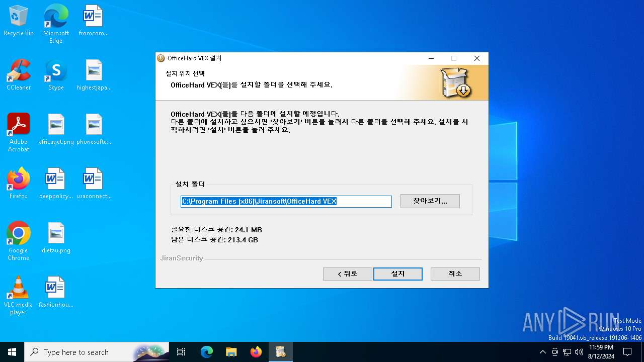Click the network tray icon
This screenshot has height=362, width=644.
[x=567, y=352]
